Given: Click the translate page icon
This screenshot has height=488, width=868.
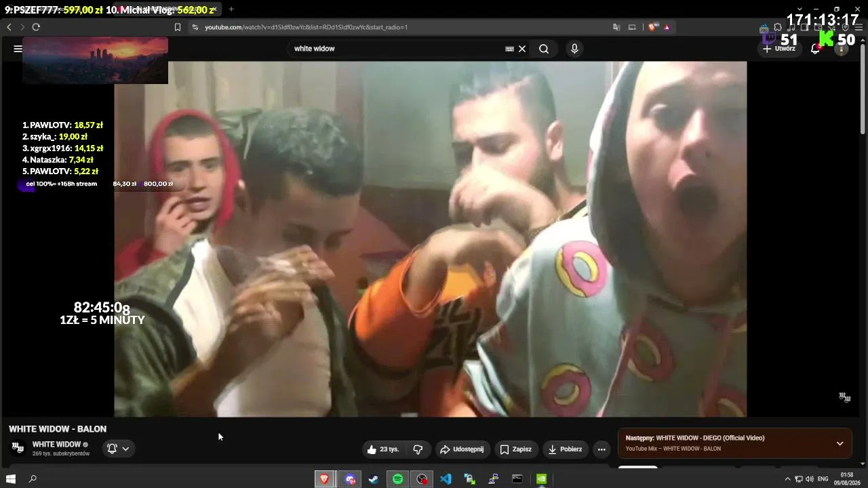Looking at the screenshot, I should pos(616,27).
